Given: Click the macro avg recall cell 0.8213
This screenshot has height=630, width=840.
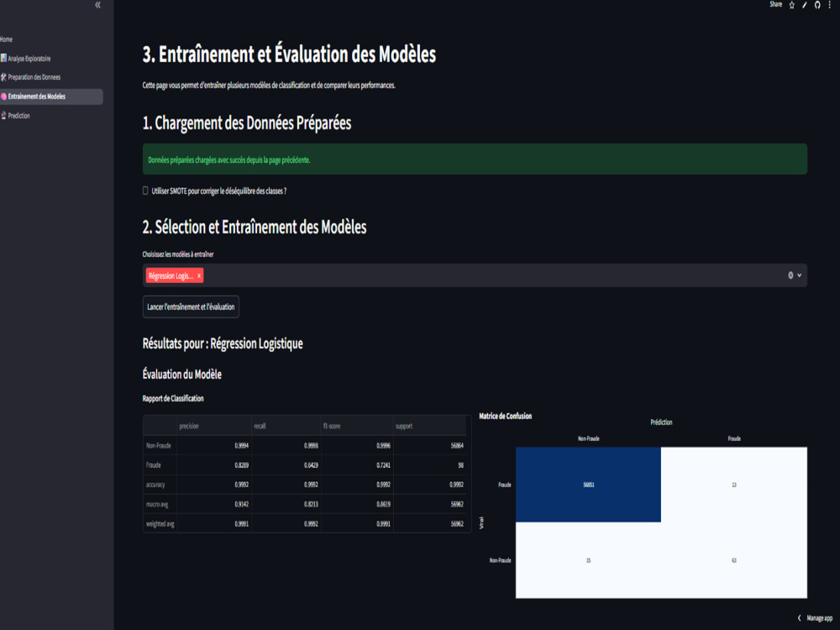Looking at the screenshot, I should pos(286,504).
